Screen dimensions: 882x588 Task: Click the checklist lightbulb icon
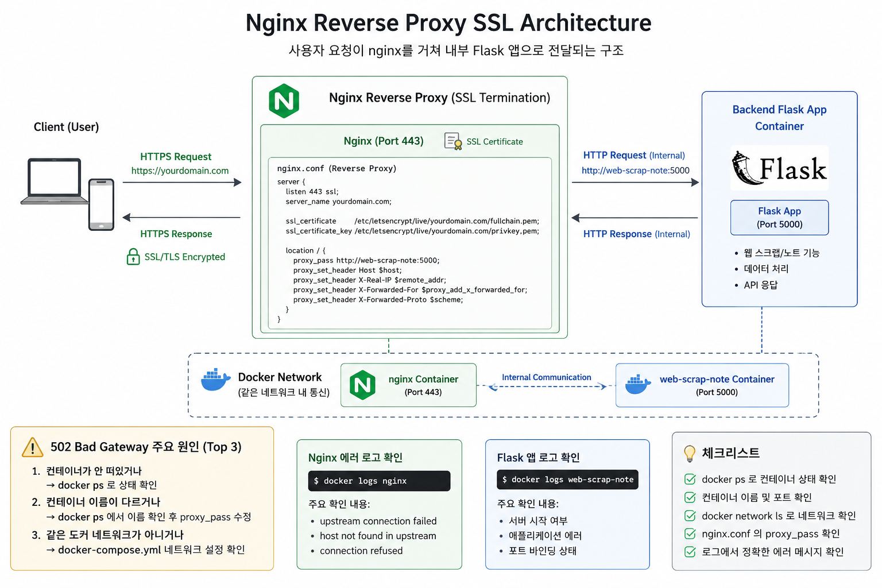coord(690,454)
